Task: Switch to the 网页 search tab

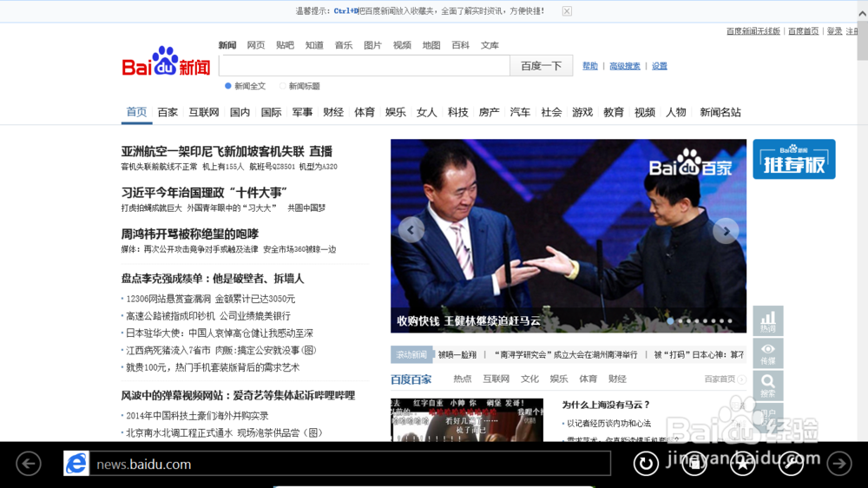Action: point(256,45)
